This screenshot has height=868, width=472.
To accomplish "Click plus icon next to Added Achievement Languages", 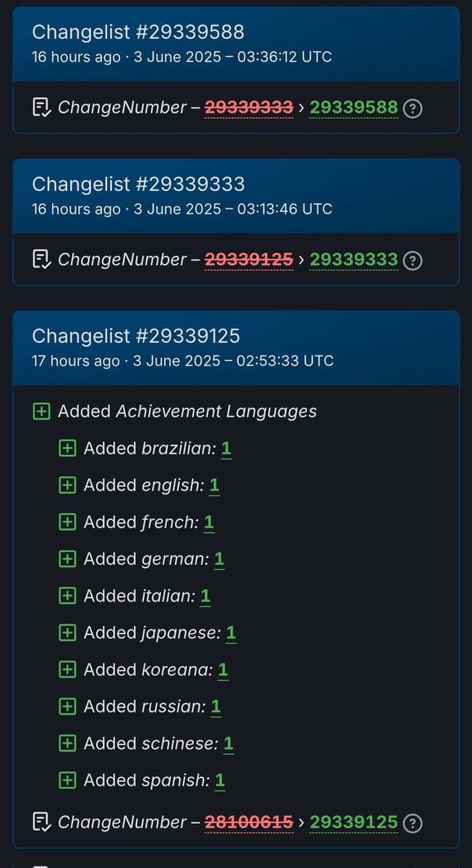I will pyautogui.click(x=41, y=412).
